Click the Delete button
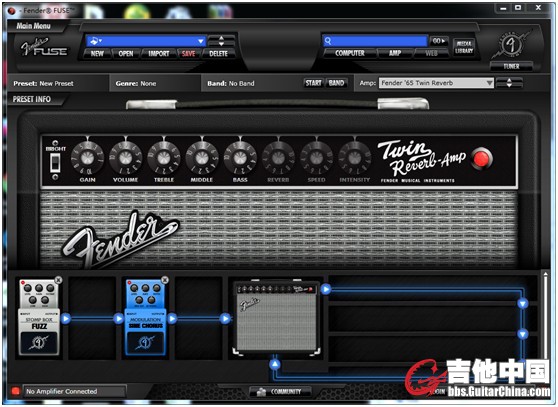Screen dimensions: 558x407 (x=218, y=54)
